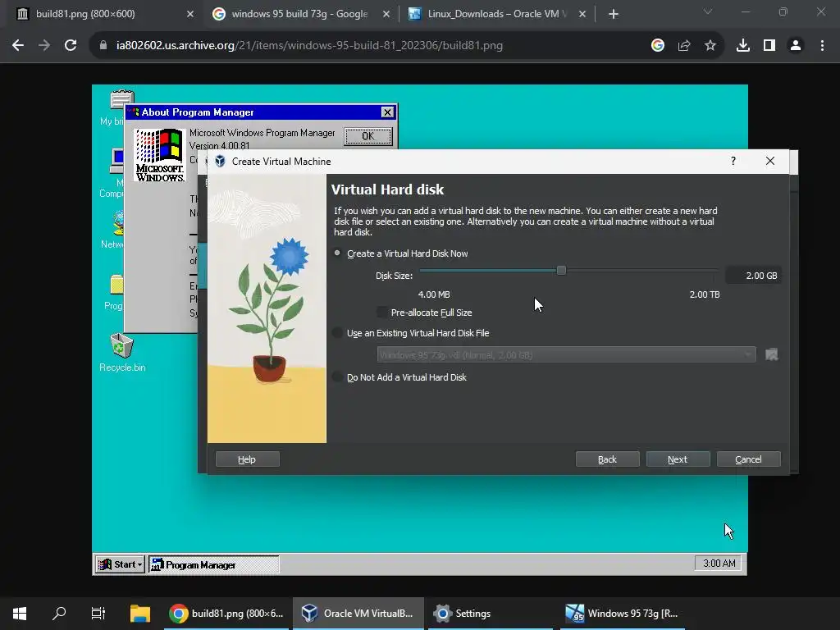Switch to windows 95 build 73g Google tab
The width and height of the screenshot is (840, 630).
coord(300,14)
